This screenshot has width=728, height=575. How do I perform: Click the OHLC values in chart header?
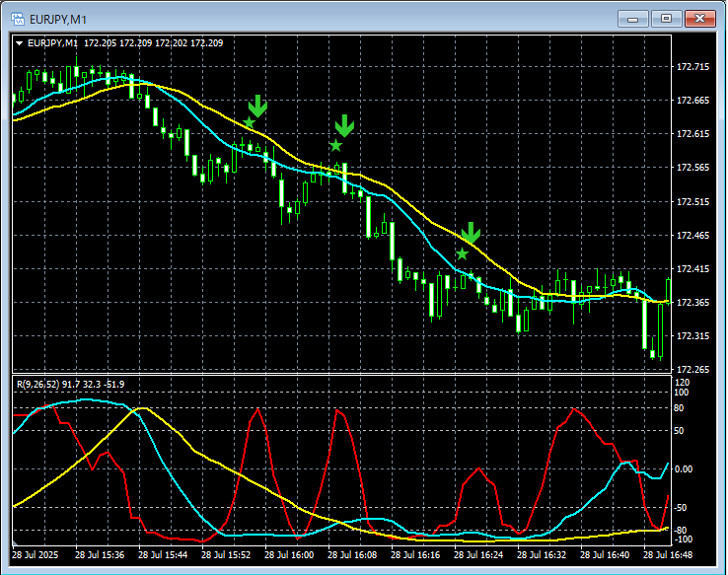point(153,43)
